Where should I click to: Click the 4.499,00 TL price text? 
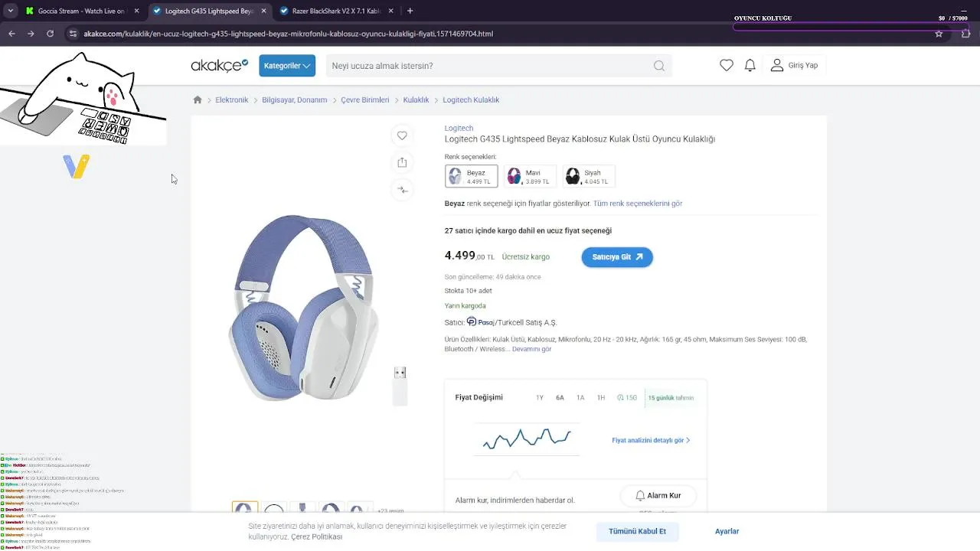tap(469, 256)
